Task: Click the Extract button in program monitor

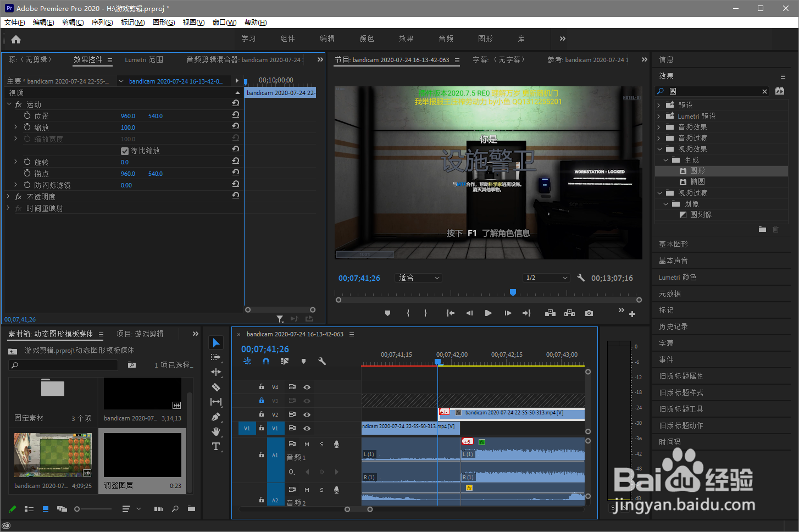Action: point(570,313)
